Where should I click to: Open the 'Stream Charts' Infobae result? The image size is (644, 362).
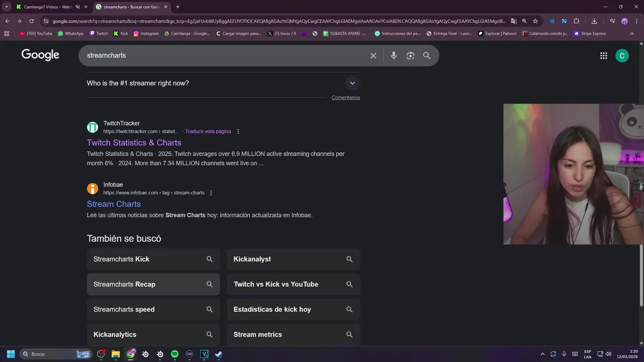click(x=114, y=204)
